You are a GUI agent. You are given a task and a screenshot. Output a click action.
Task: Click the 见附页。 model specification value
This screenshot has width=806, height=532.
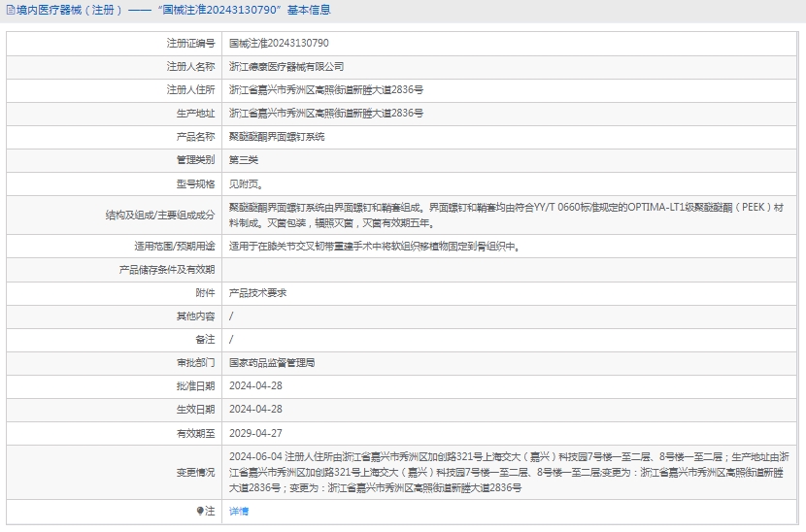tap(246, 183)
